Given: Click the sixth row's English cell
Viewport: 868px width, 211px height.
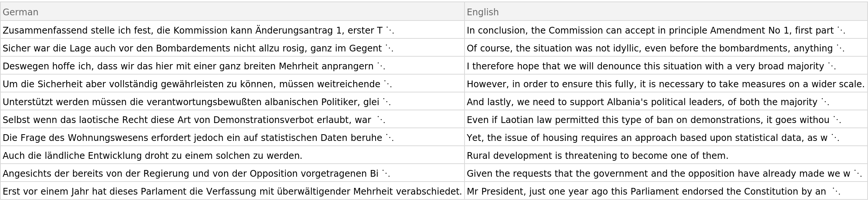Looking at the screenshot, I should point(666,119).
